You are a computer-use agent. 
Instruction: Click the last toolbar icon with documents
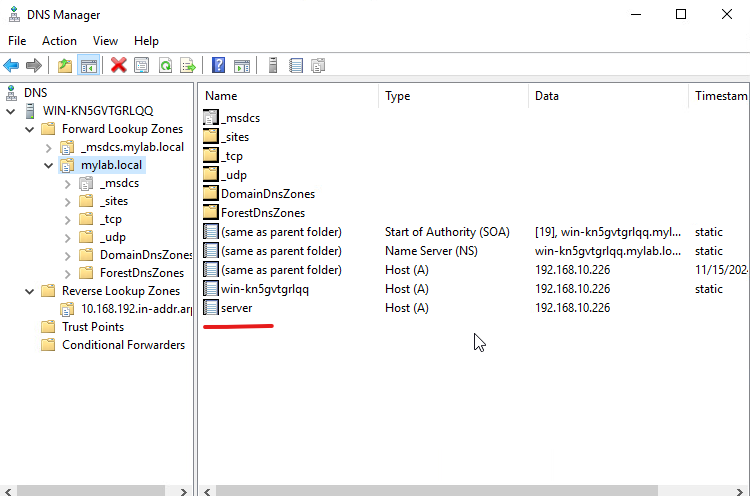[318, 66]
